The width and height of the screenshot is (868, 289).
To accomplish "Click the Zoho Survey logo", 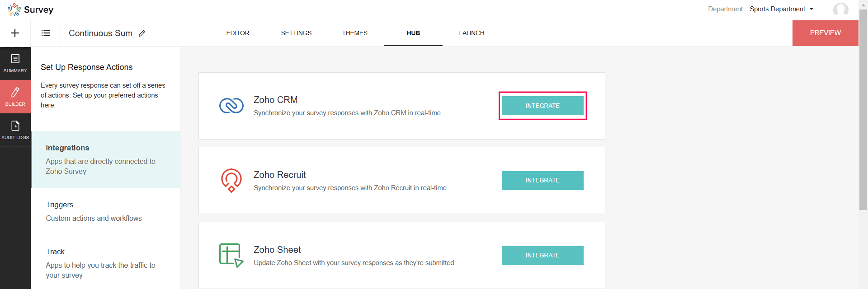I will [x=30, y=9].
